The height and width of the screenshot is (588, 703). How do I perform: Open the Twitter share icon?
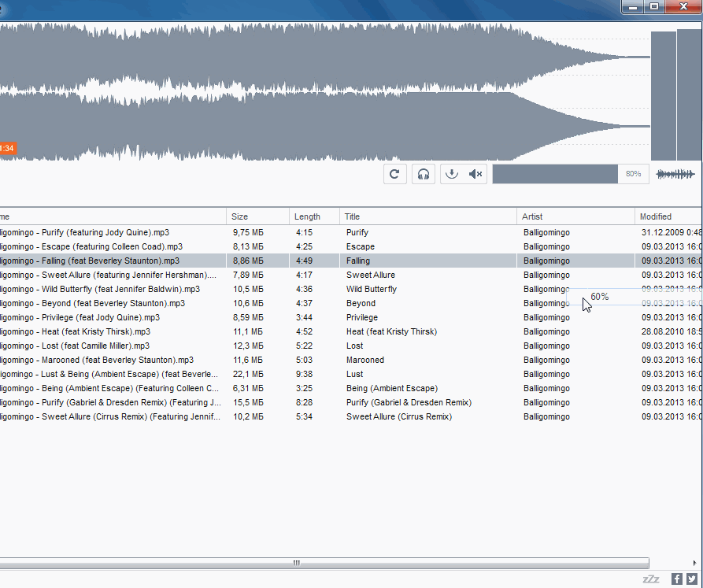(691, 579)
